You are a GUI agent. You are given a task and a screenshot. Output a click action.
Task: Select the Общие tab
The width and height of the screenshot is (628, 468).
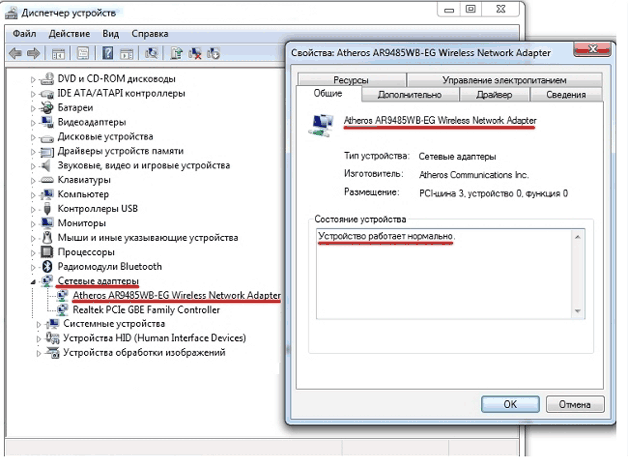point(328,93)
